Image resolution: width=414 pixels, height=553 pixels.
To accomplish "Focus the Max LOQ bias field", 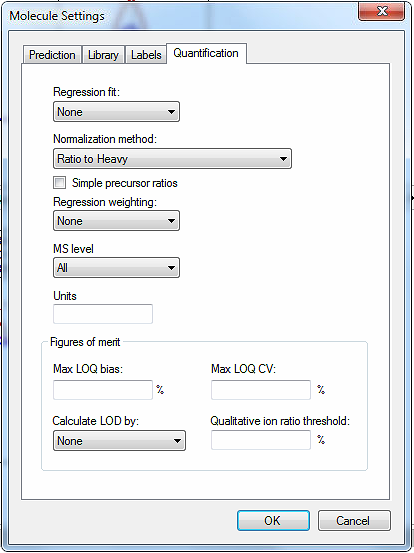I will (103, 390).
